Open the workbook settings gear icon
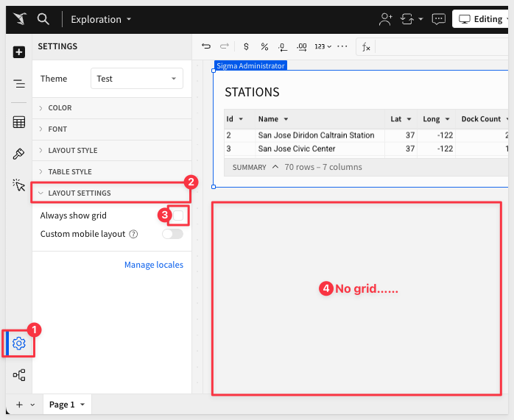This screenshot has height=420, width=514. (x=19, y=344)
